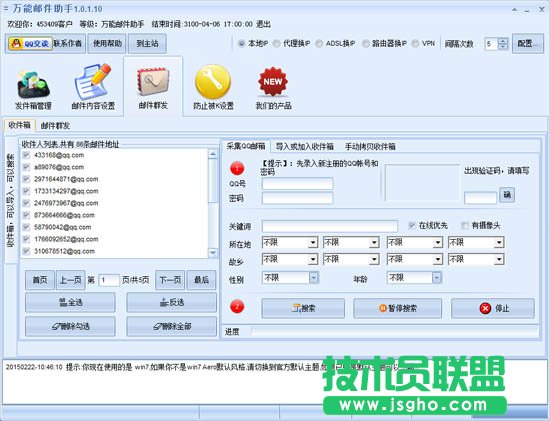Click the red stop 停止 button

pyautogui.click(x=493, y=308)
